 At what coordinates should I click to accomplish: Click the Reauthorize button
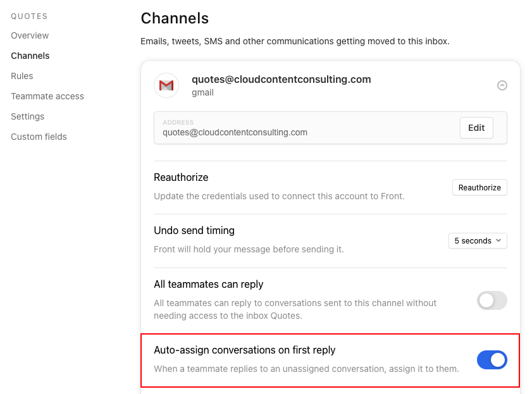[x=479, y=187]
